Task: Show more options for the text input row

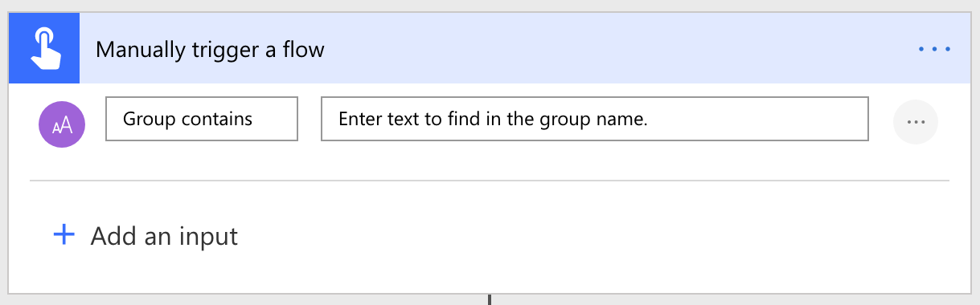Action: 916,122
